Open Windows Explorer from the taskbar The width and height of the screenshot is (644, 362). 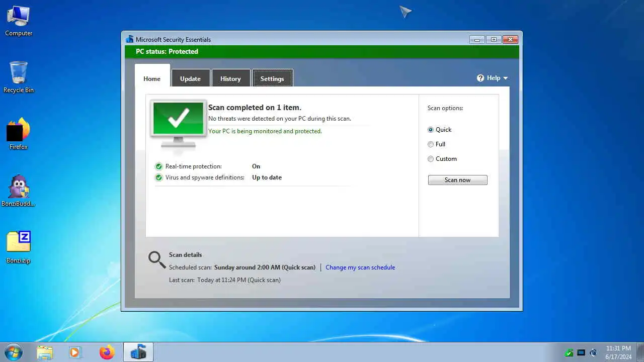(x=45, y=352)
